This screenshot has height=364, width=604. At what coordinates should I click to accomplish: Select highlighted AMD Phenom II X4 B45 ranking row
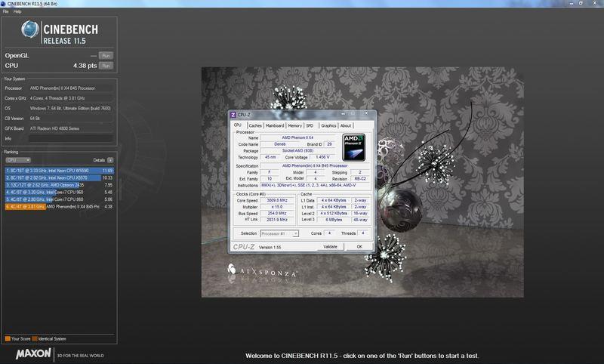pos(60,206)
